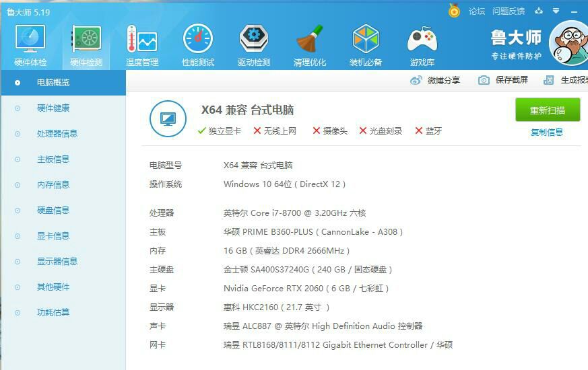Click 无线上网 feature label

pyautogui.click(x=275, y=131)
